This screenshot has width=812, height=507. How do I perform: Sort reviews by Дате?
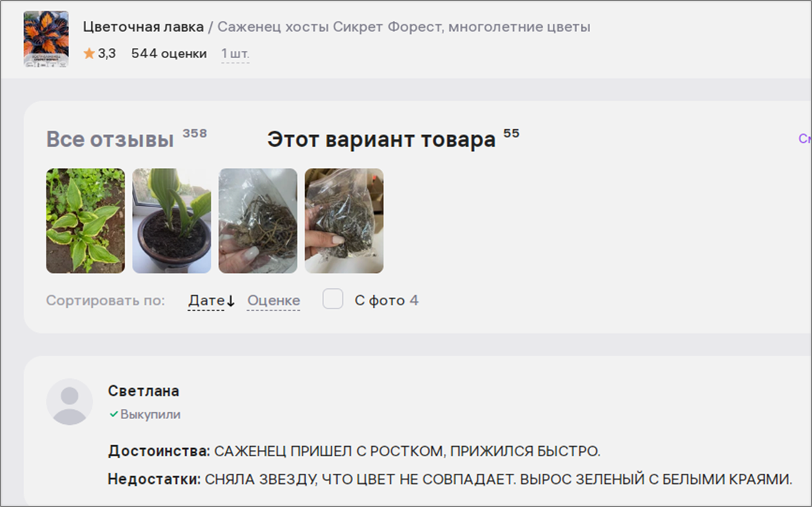coord(206,301)
